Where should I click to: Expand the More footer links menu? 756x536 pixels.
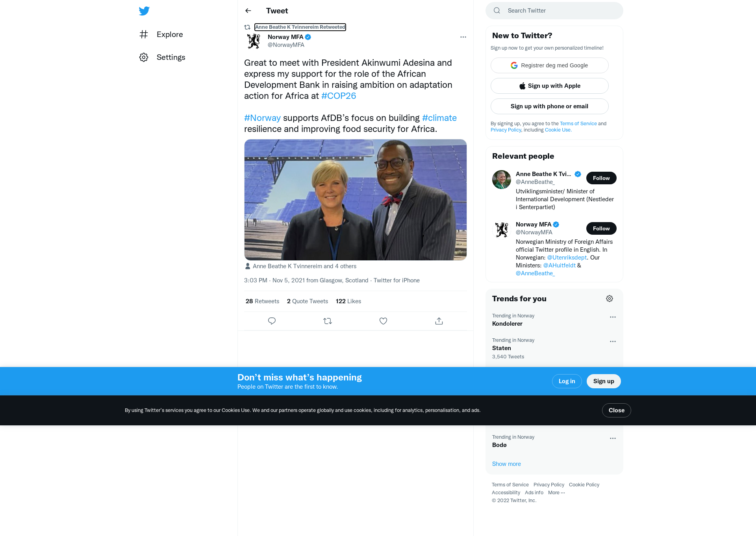point(556,493)
